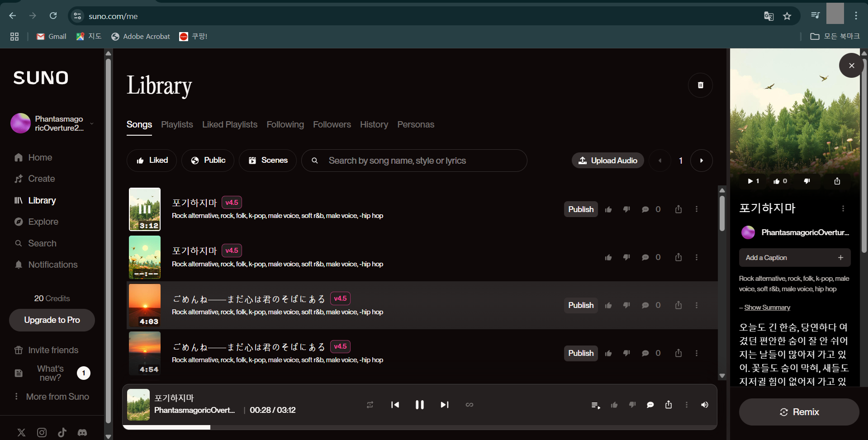Image resolution: width=868 pixels, height=440 pixels.
Task: Click Remix button in side panel
Action: (x=799, y=412)
